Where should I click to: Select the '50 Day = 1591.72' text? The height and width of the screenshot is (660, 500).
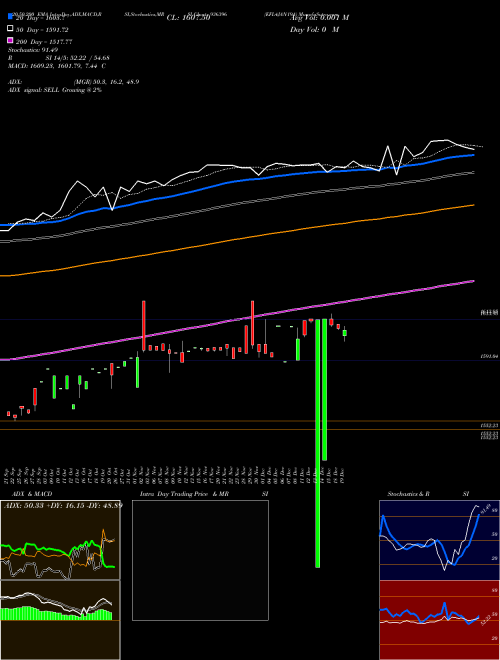[x=42, y=30]
